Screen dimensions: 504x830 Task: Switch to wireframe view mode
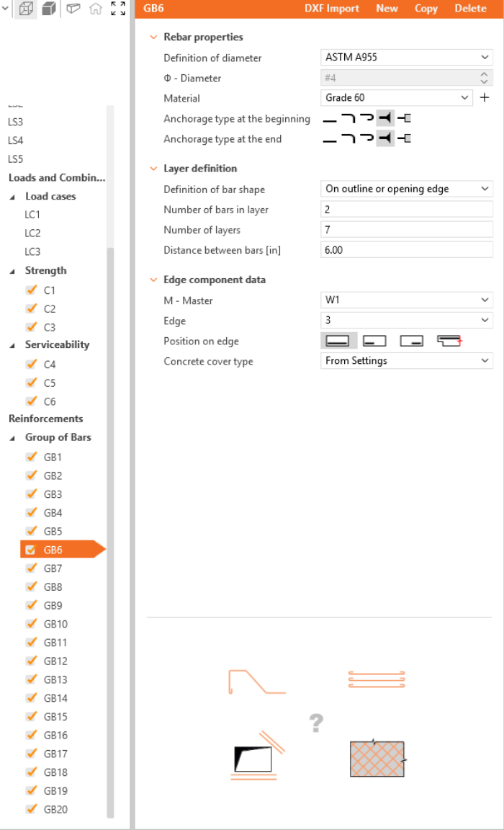tap(27, 9)
